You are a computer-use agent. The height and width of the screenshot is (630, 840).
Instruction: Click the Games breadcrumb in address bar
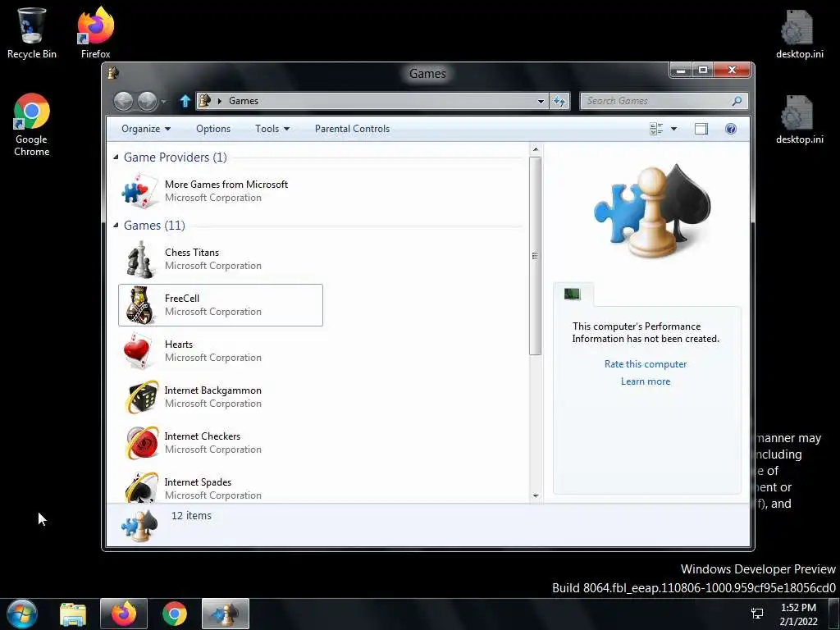tap(243, 101)
